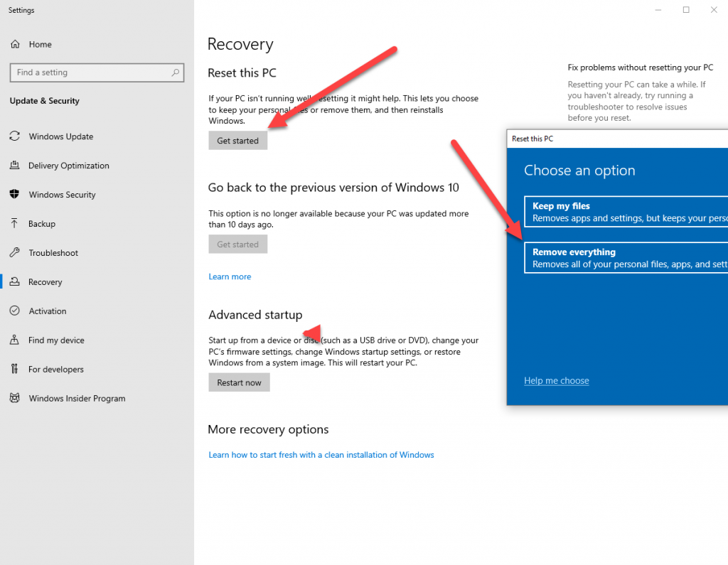This screenshot has height=565, width=728.
Task: Select Troubleshoot in the sidebar
Action: pos(53,253)
